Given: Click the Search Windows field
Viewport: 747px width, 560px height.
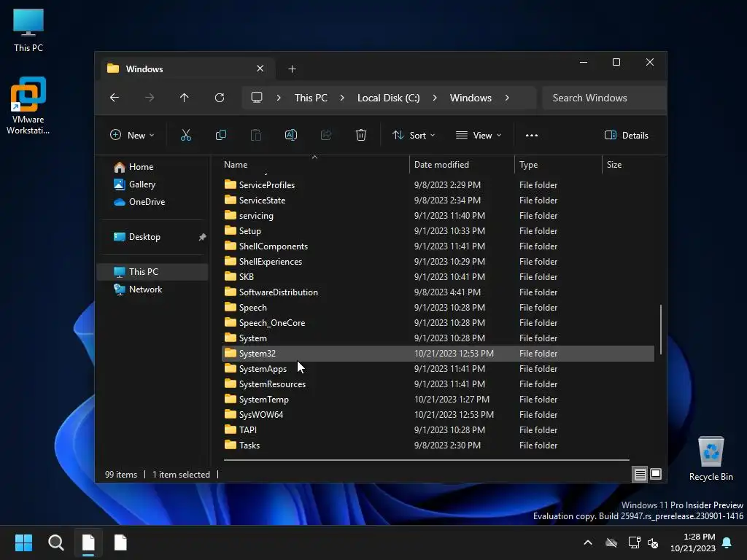Looking at the screenshot, I should tap(604, 98).
